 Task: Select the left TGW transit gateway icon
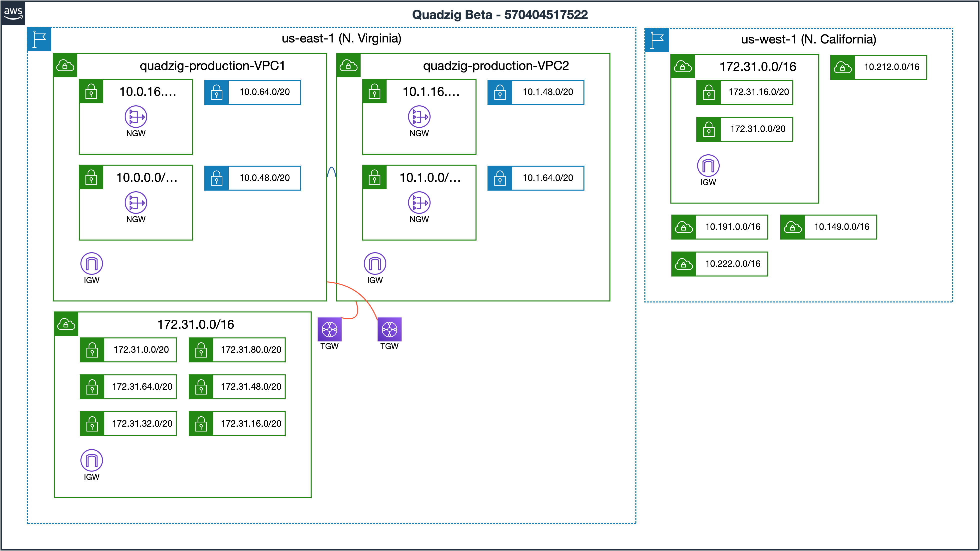[x=329, y=329]
